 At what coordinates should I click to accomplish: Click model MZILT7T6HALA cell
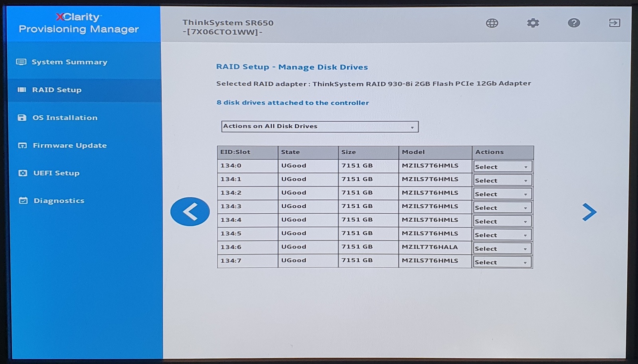(435, 247)
